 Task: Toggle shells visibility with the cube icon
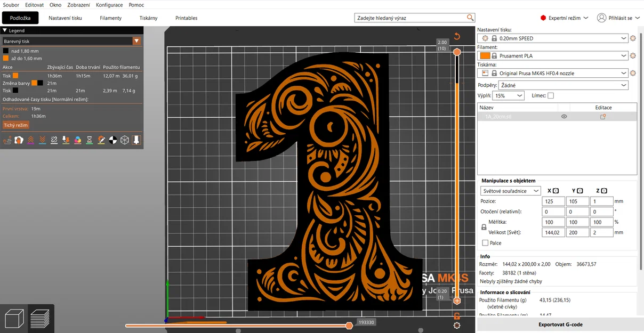124,140
